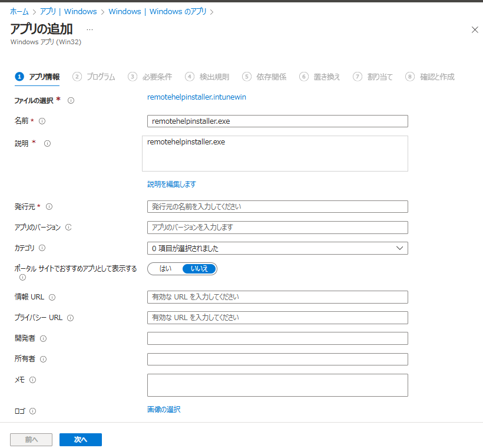Click info icon beside メモ label

[32, 380]
